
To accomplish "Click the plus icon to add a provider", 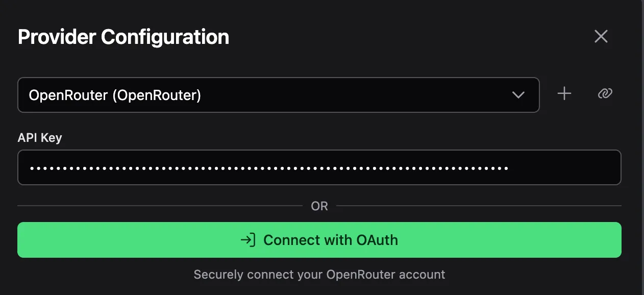I will [x=564, y=94].
